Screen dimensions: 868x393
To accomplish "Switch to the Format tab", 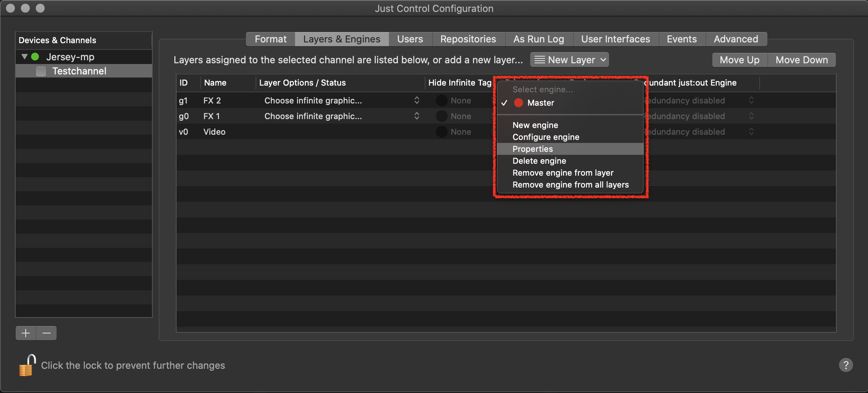I will pyautogui.click(x=270, y=39).
